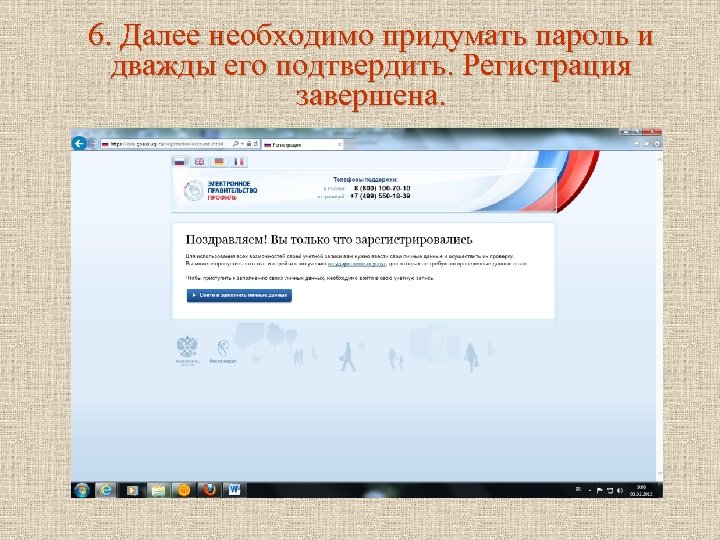The height and width of the screenshot is (540, 720).
Task: Click the phone number 8 (800) 100-70-10
Action: click(x=382, y=188)
